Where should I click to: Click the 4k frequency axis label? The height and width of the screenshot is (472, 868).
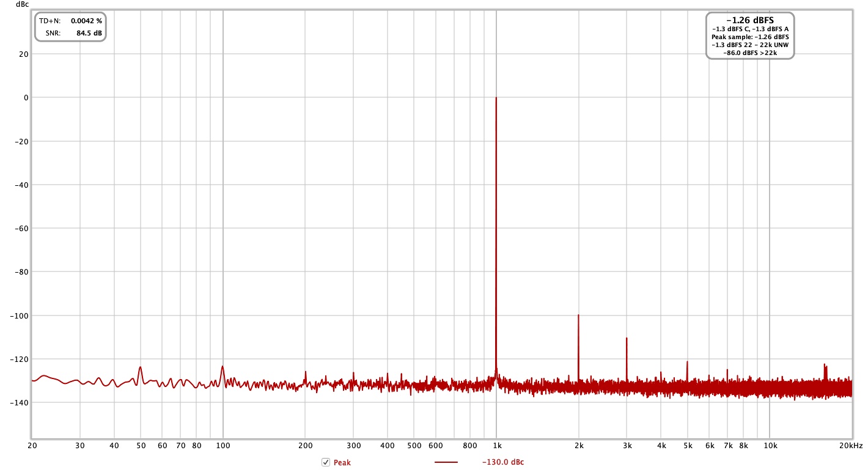coord(662,446)
